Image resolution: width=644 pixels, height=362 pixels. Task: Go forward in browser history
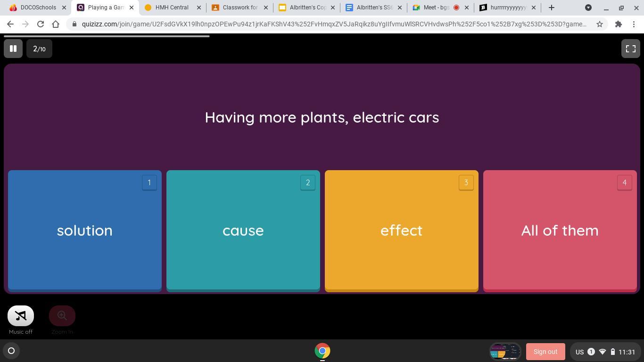25,24
